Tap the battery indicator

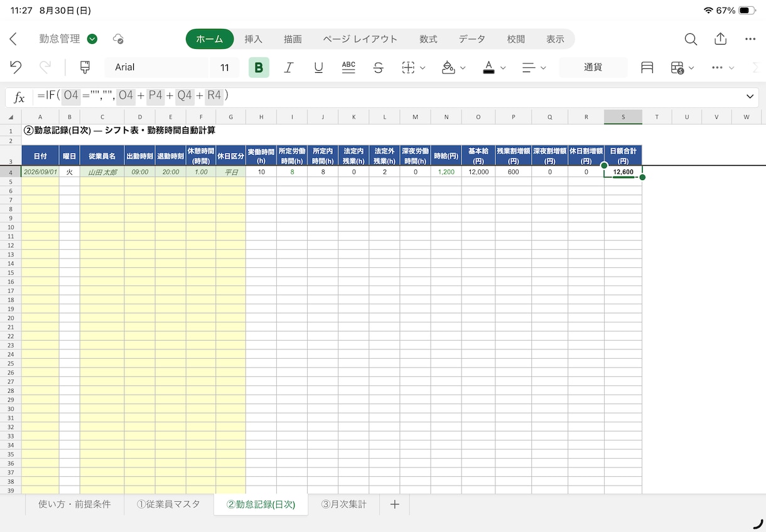coord(747,11)
